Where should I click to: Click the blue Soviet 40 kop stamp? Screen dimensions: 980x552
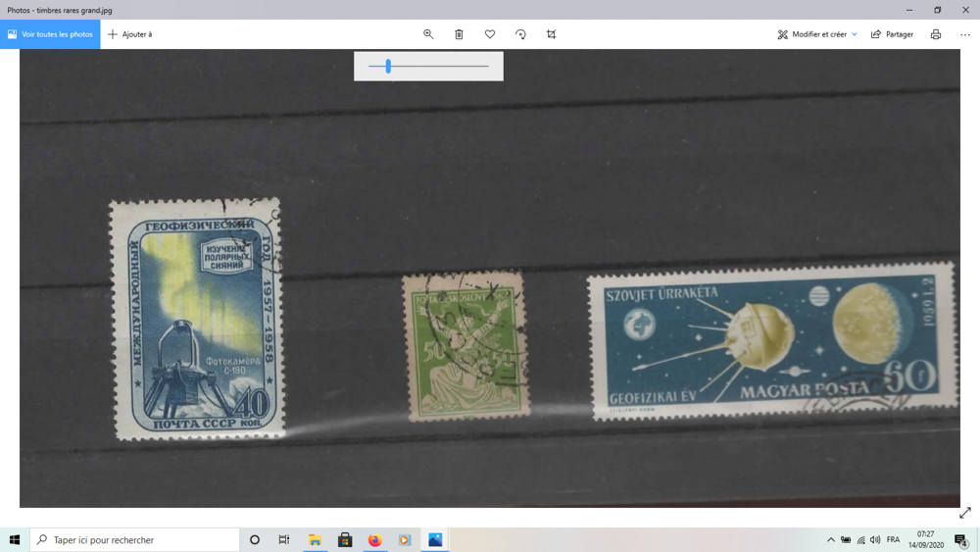[x=197, y=319]
